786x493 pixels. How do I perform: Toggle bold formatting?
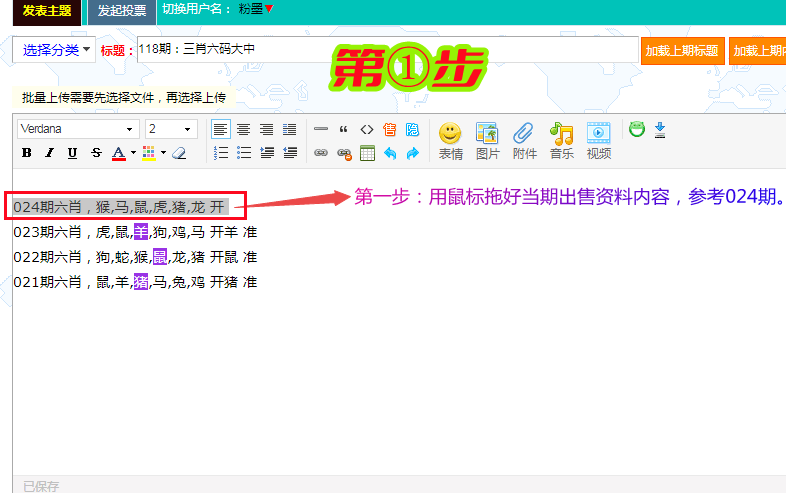coord(27,153)
